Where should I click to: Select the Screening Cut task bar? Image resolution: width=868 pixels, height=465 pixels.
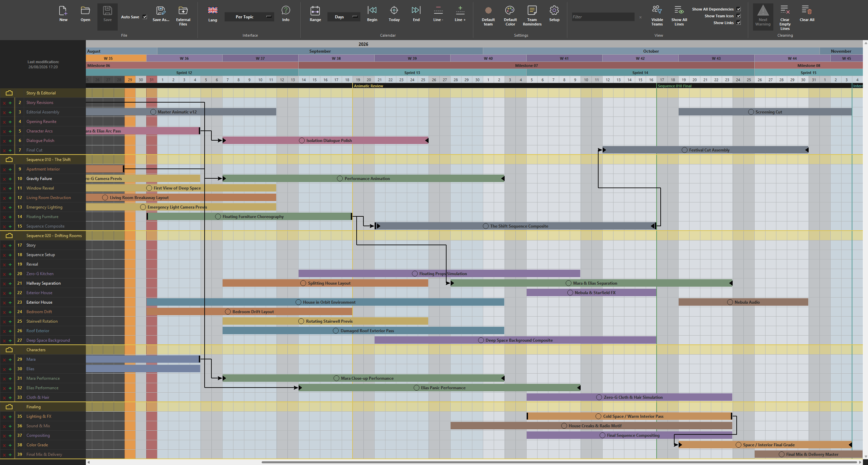point(765,112)
